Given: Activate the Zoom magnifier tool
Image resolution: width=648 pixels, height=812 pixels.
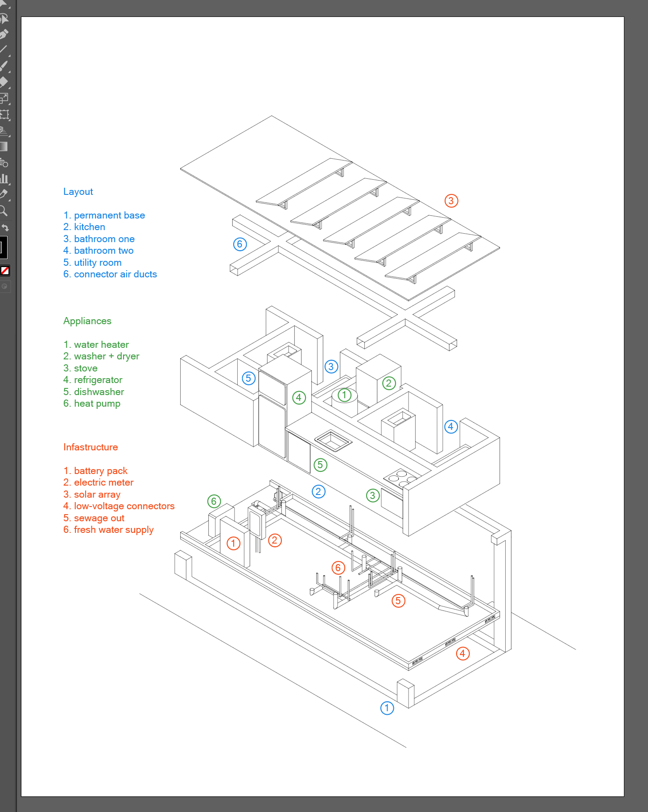Looking at the screenshot, I should [x=3, y=210].
